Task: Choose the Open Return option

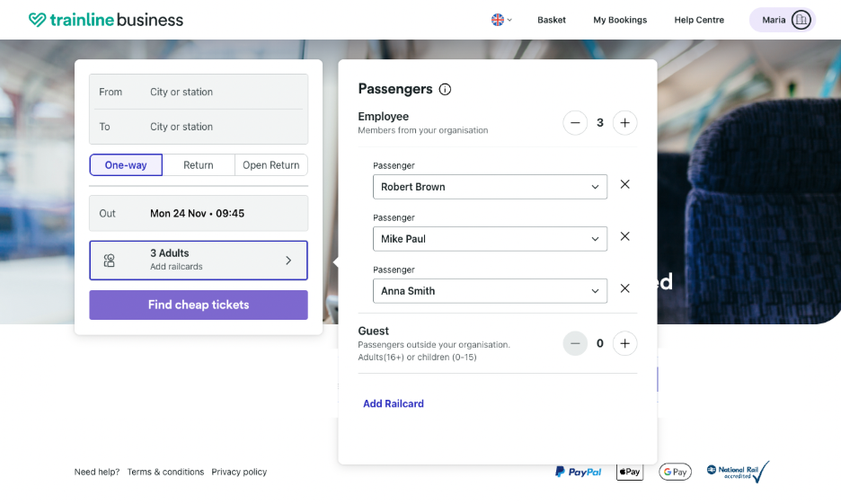Action: coord(271,165)
